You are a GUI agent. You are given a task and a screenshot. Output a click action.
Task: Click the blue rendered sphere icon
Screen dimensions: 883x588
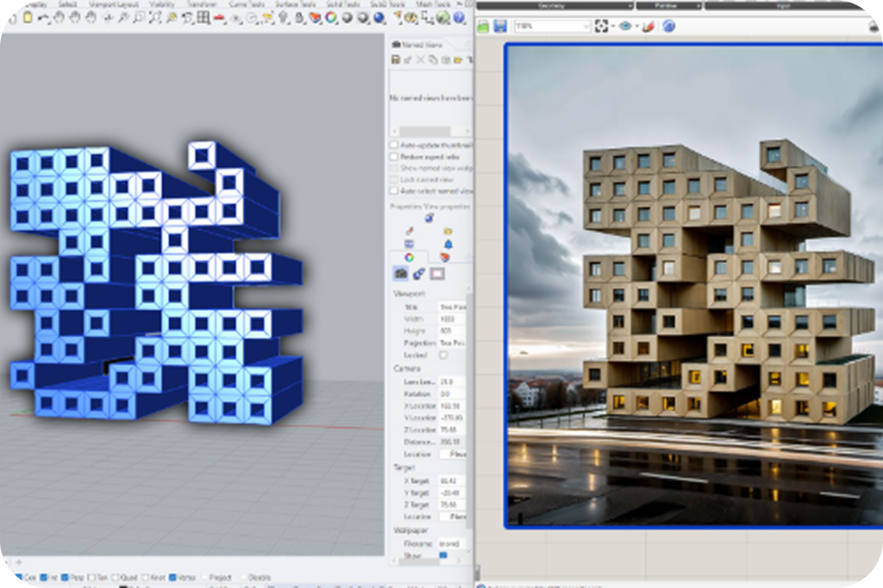click(x=379, y=18)
